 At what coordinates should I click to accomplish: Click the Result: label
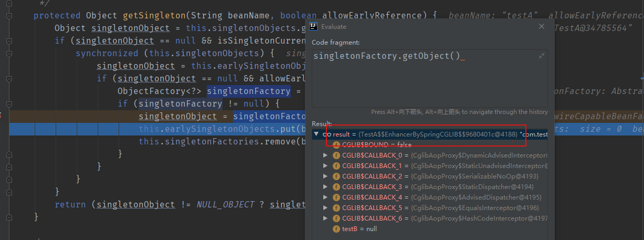point(322,123)
